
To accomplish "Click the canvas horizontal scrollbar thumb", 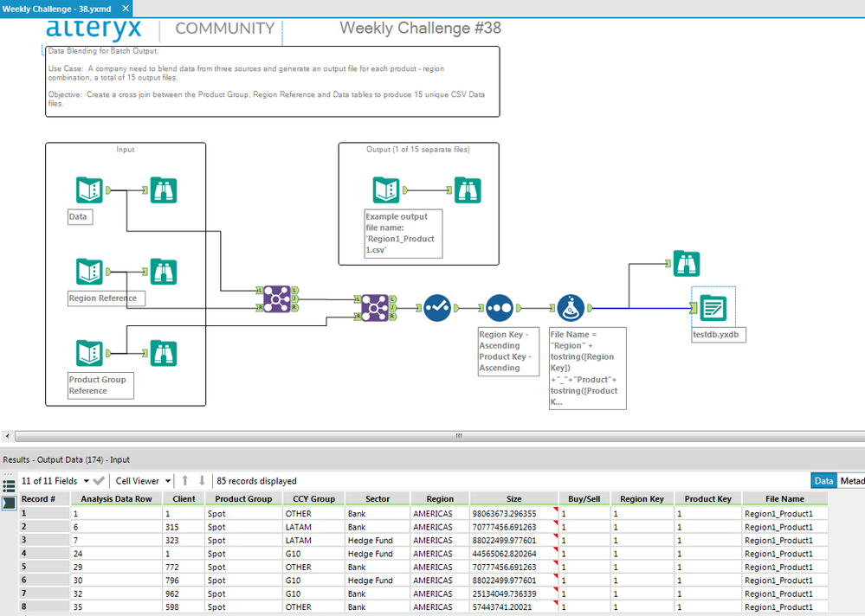I will click(x=458, y=436).
